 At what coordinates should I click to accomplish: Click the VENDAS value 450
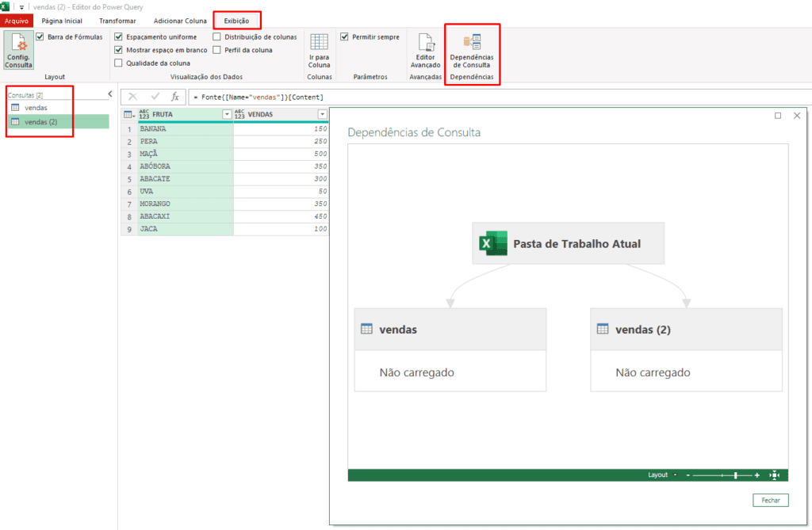pos(282,216)
